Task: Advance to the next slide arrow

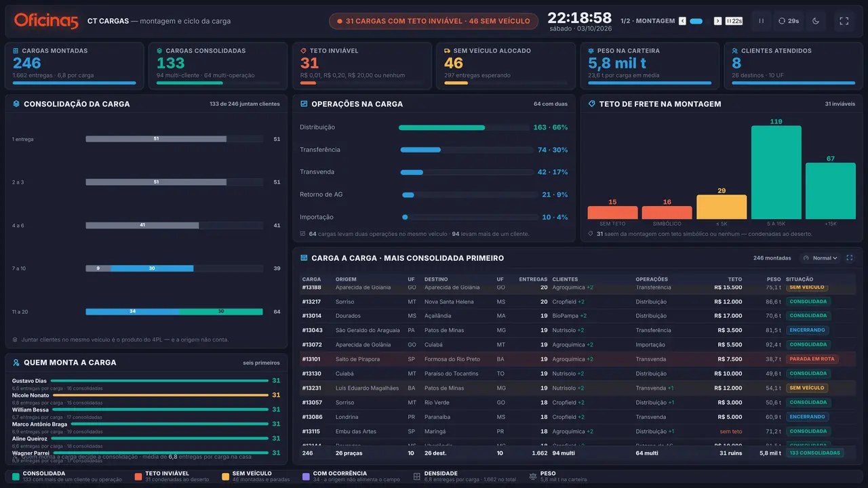Action: (x=717, y=21)
